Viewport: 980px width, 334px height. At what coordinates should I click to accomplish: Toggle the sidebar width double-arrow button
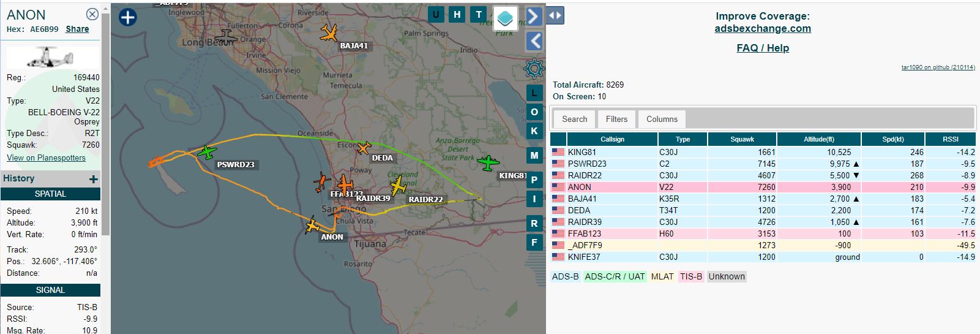click(x=555, y=15)
